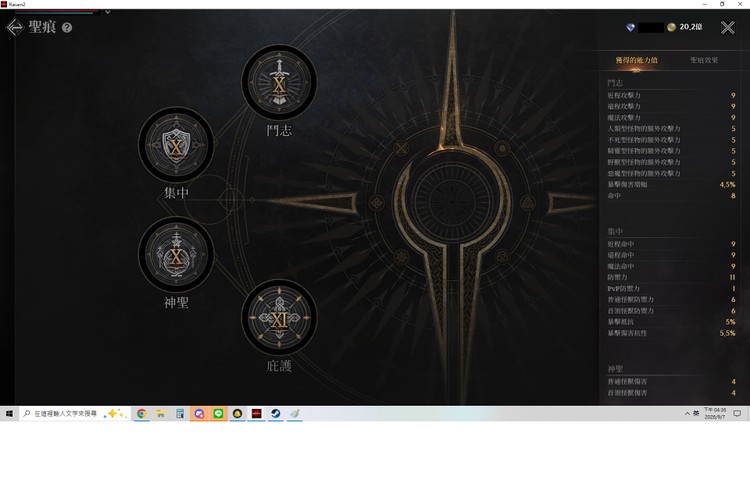Click the diamond currency icon
This screenshot has height=483, width=750.
(630, 27)
